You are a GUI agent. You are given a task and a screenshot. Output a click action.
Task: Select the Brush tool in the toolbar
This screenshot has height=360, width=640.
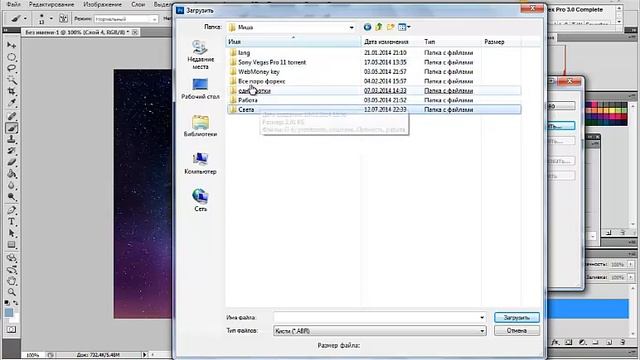coord(11,128)
